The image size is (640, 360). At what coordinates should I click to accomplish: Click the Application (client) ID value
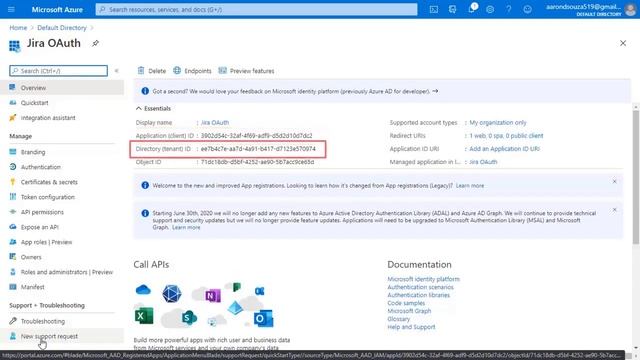(x=256, y=136)
